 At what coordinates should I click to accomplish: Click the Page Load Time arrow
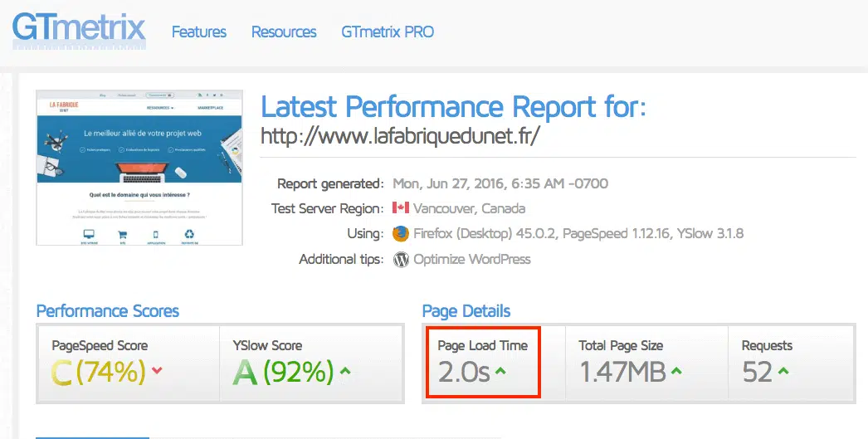tap(500, 371)
